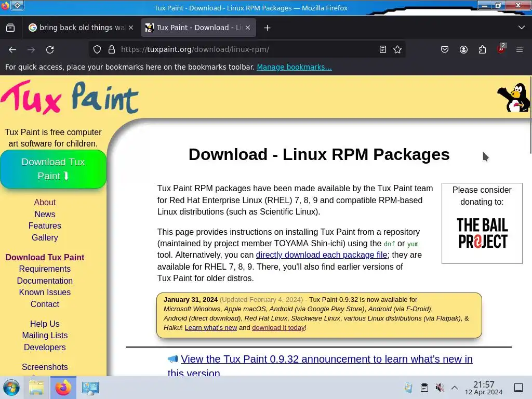Close the 'bring back old things' tab
Image resolution: width=532 pixels, height=399 pixels.
[131, 28]
